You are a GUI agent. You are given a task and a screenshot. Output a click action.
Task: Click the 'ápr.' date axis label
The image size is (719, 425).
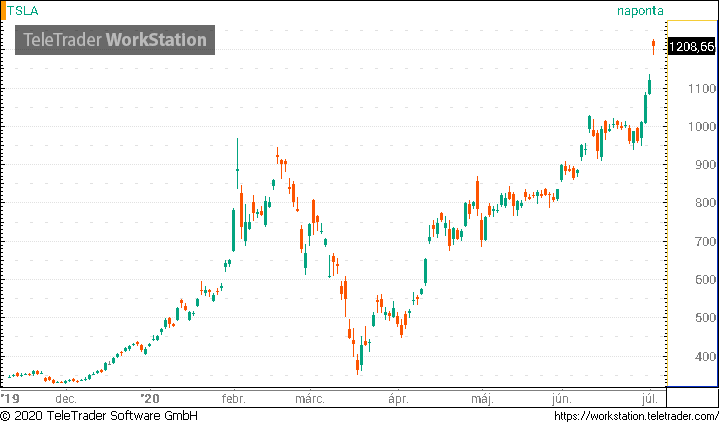[398, 399]
